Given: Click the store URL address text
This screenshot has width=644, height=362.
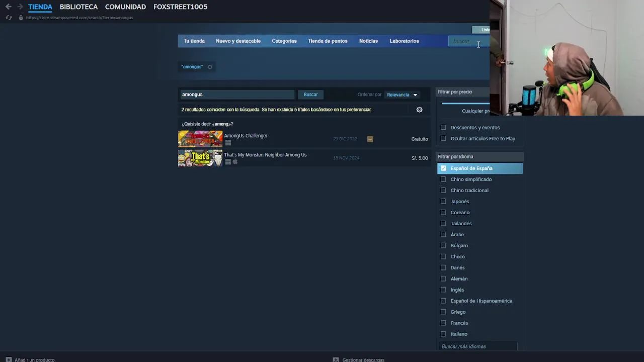Looking at the screenshot, I should [x=79, y=18].
